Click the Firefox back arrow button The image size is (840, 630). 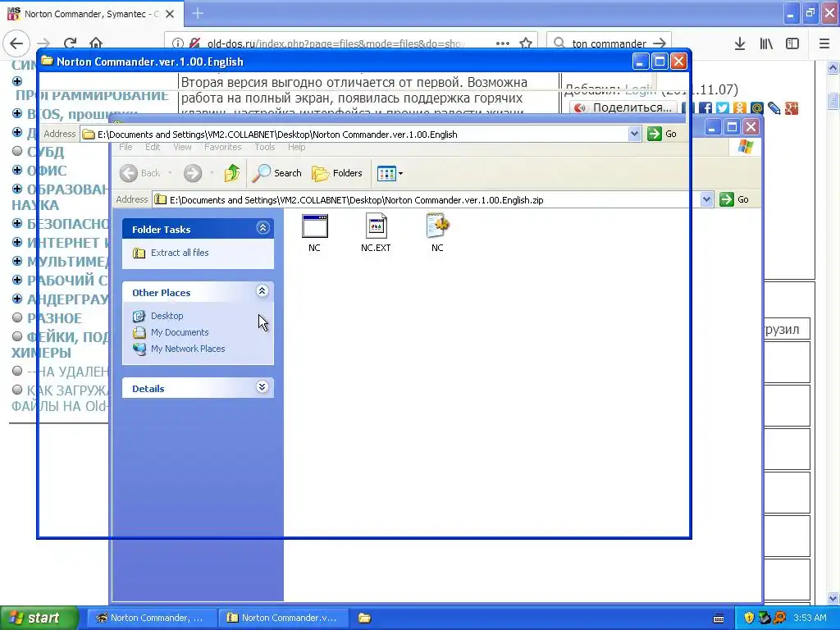(x=16, y=43)
